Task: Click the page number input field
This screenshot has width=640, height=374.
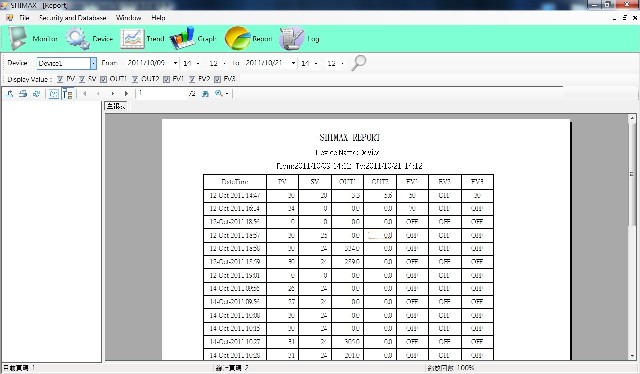Action: [x=162, y=94]
